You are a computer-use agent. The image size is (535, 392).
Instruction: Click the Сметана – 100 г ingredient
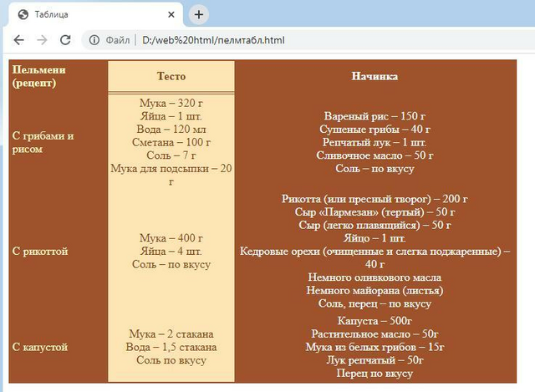[171, 142]
